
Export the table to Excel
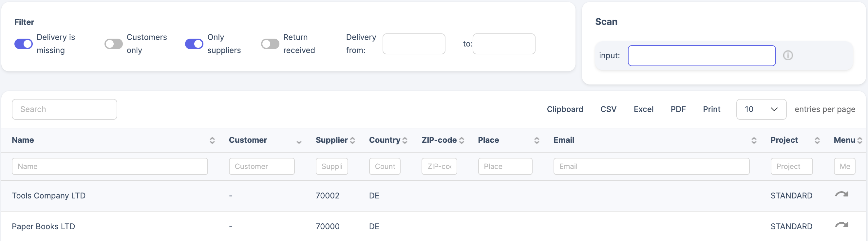[643, 109]
